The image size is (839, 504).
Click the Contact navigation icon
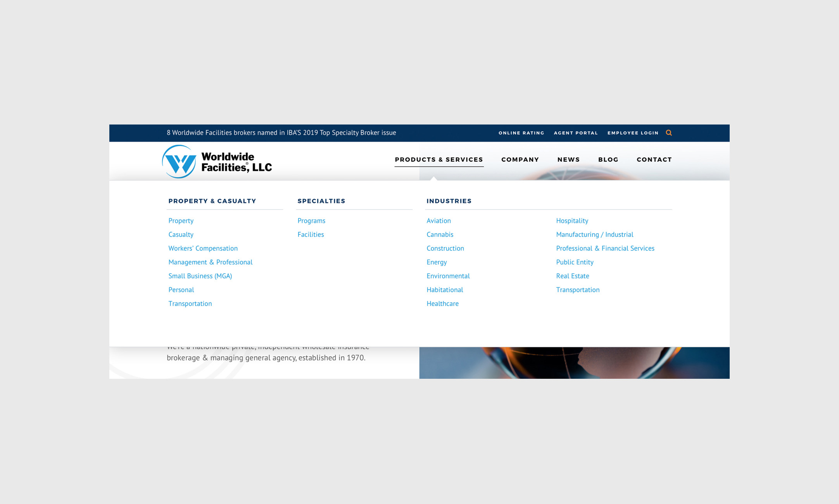coord(654,159)
